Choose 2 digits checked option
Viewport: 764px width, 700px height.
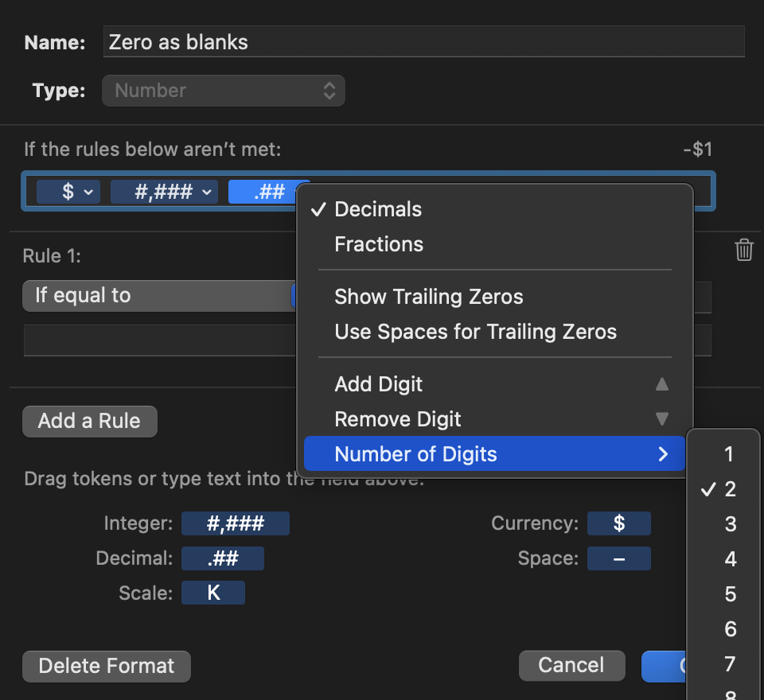(x=730, y=489)
